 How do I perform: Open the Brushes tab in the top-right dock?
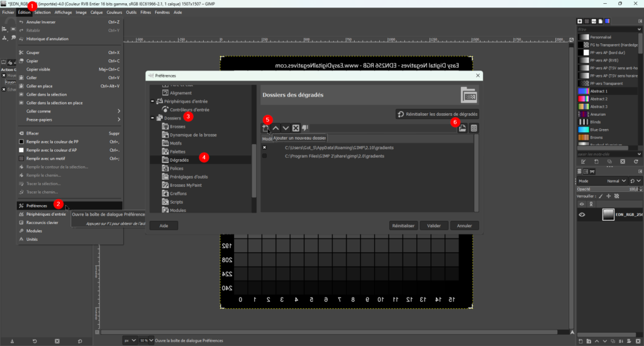click(579, 21)
